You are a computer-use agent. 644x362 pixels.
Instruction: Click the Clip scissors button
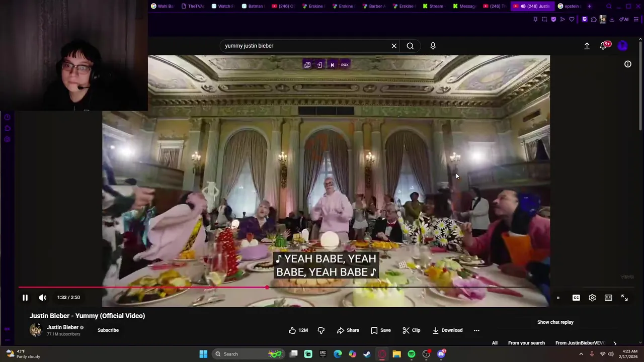[x=412, y=330]
